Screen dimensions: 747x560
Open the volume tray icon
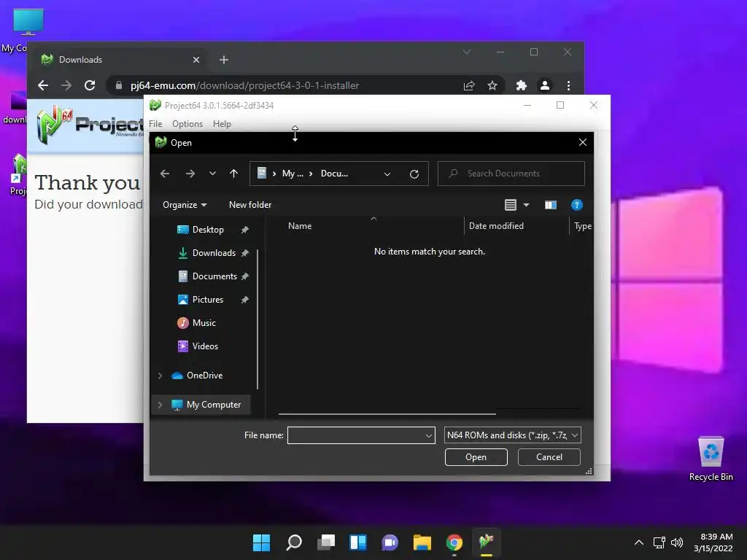coord(676,542)
